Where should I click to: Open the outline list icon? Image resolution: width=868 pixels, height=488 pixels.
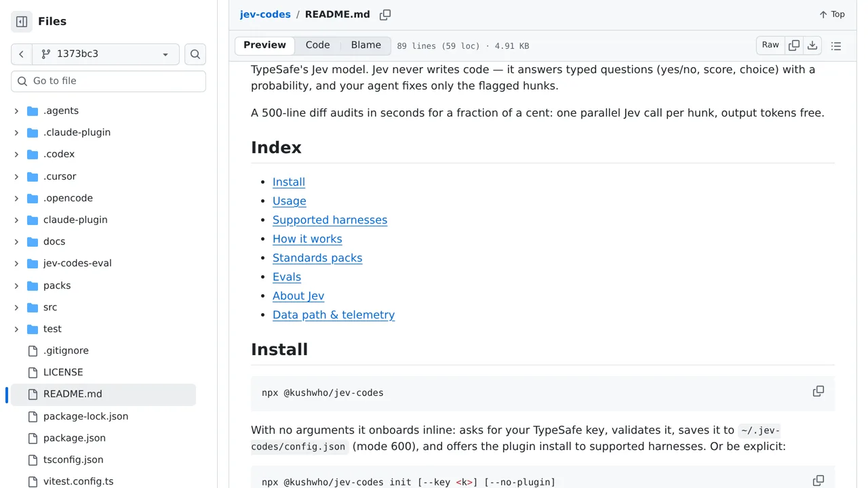tap(836, 46)
